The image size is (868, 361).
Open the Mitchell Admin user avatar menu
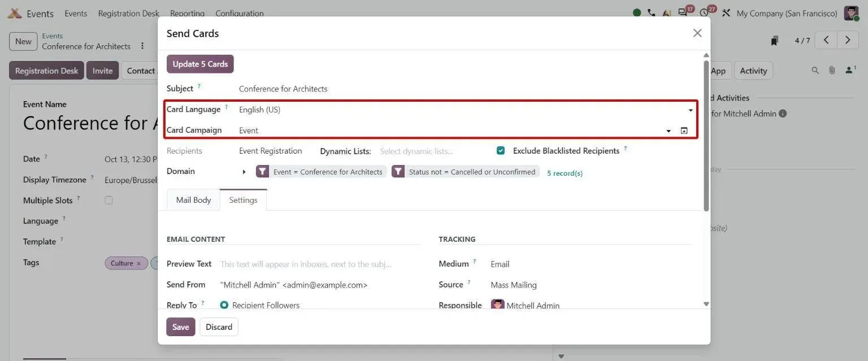click(851, 13)
